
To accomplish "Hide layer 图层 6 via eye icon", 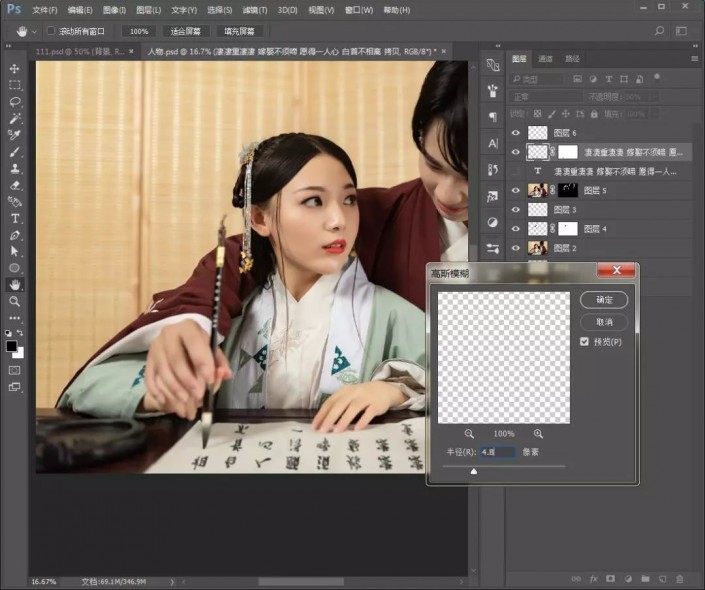I will click(x=516, y=133).
